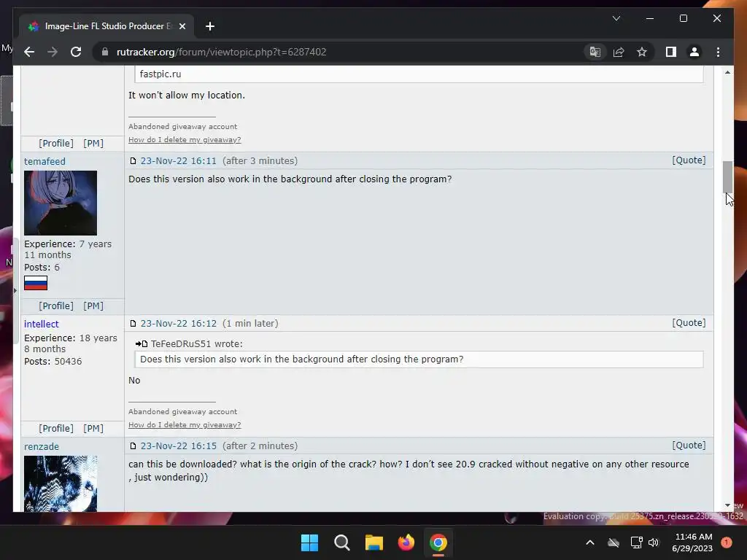Share this page via share icon
747x560 pixels.
[619, 52]
